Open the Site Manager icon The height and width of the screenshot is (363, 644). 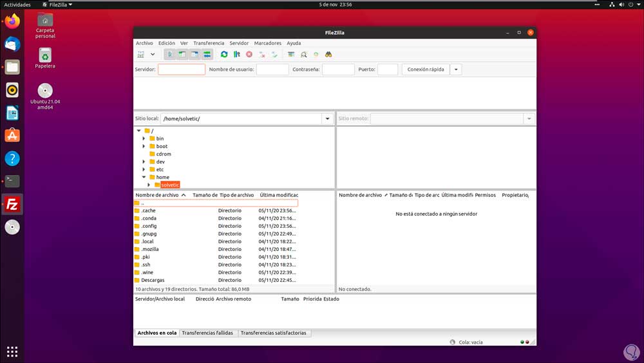pyautogui.click(x=141, y=54)
